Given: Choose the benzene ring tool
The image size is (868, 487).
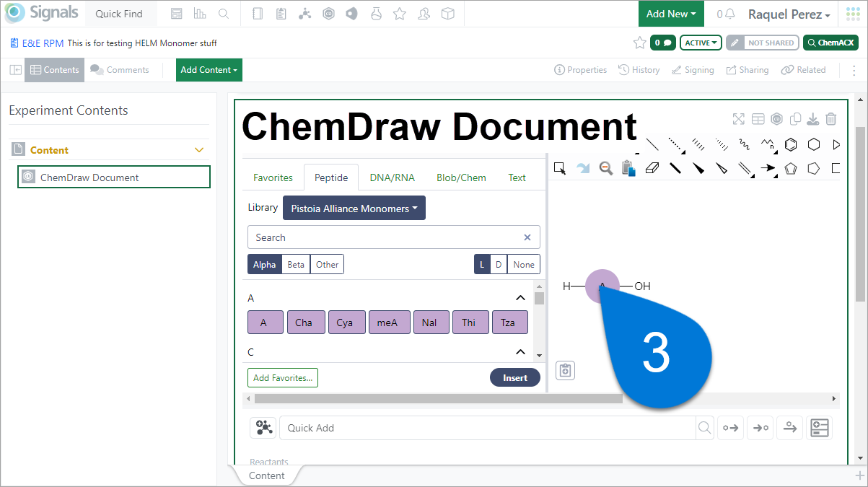Looking at the screenshot, I should pyautogui.click(x=791, y=144).
